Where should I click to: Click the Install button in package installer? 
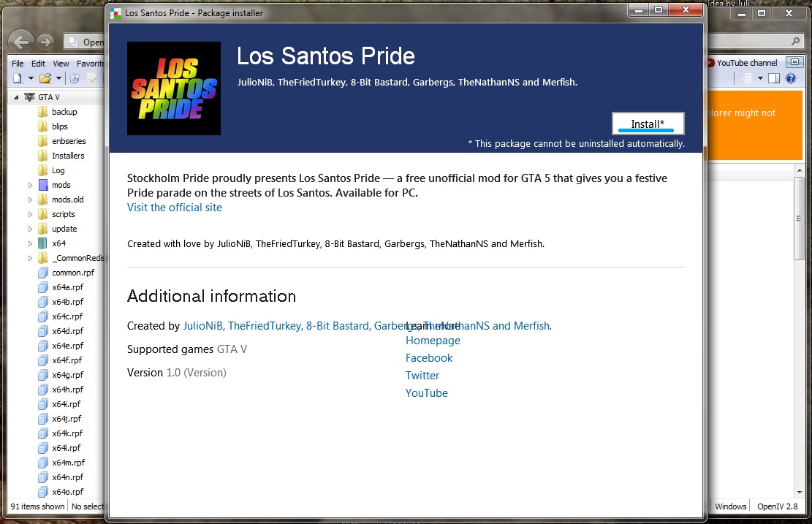648,124
